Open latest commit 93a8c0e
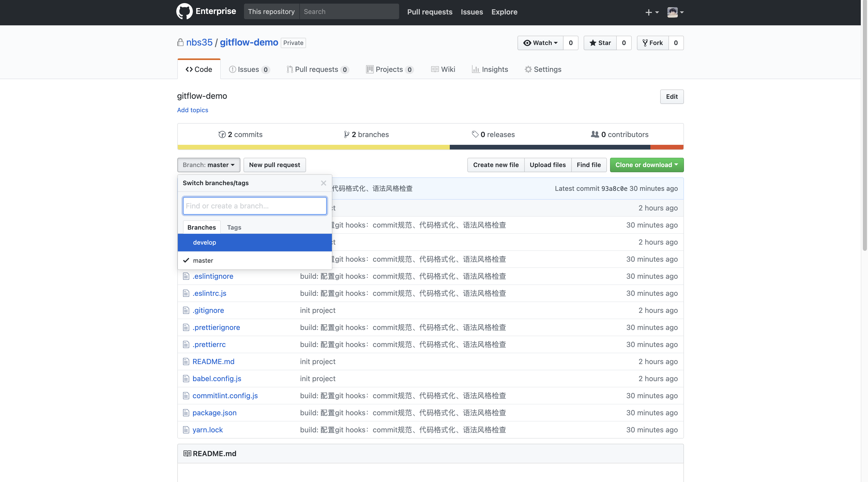 [614, 189]
